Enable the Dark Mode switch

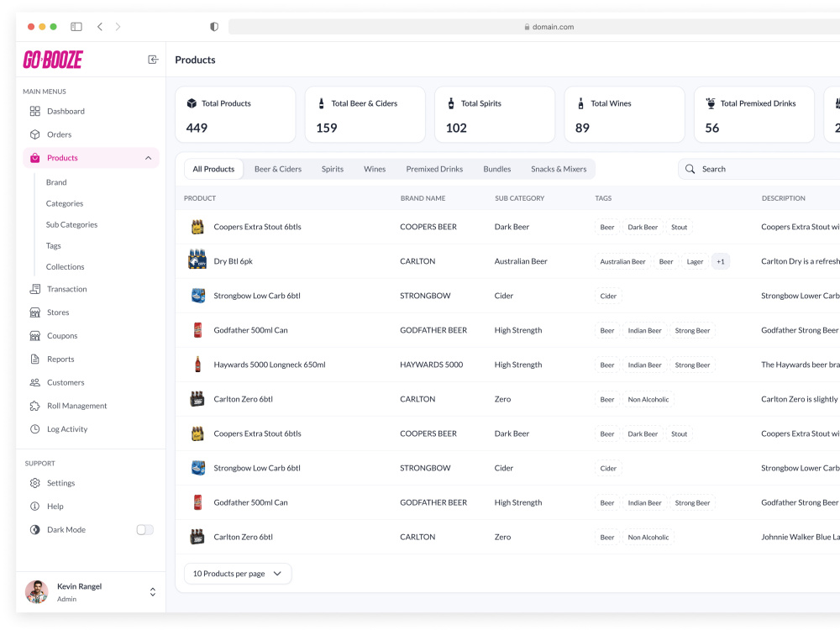coord(144,530)
